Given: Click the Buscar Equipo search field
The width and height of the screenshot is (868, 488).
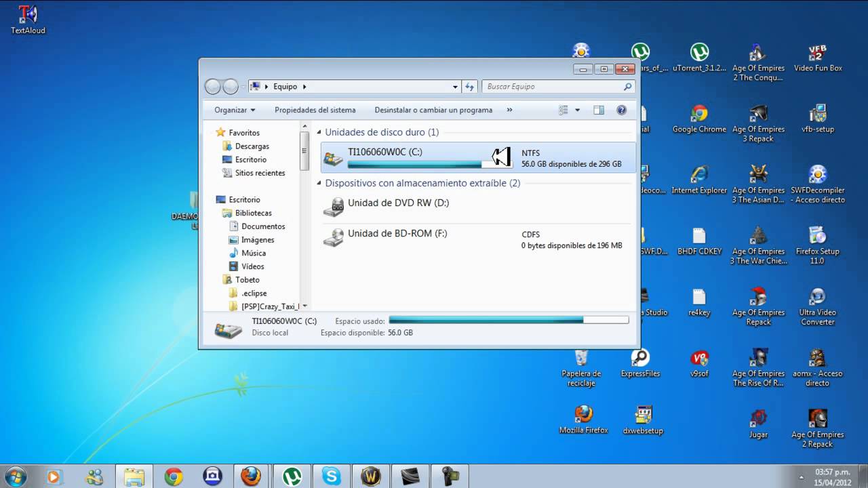Looking at the screenshot, I should click(x=553, y=87).
